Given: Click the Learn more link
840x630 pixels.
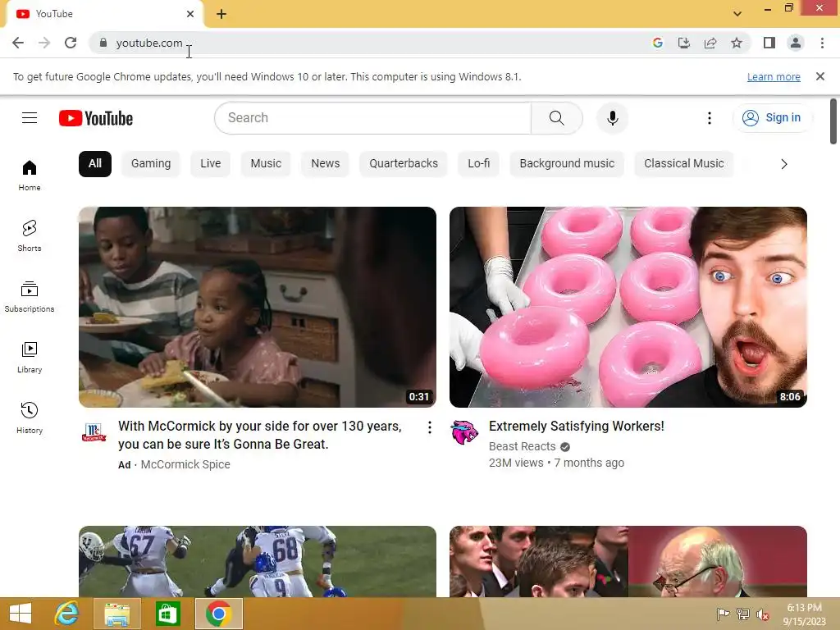Looking at the screenshot, I should pos(774,77).
